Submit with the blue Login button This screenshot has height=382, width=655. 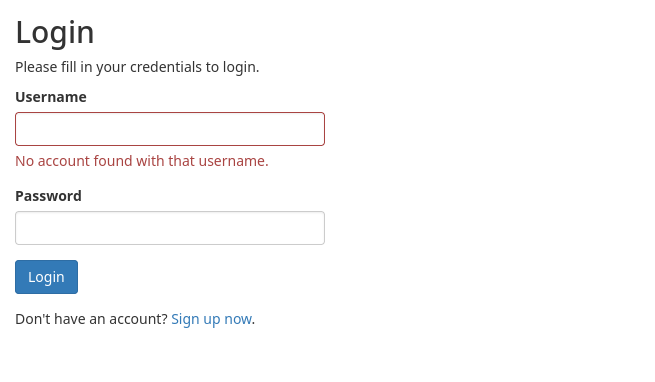click(46, 277)
